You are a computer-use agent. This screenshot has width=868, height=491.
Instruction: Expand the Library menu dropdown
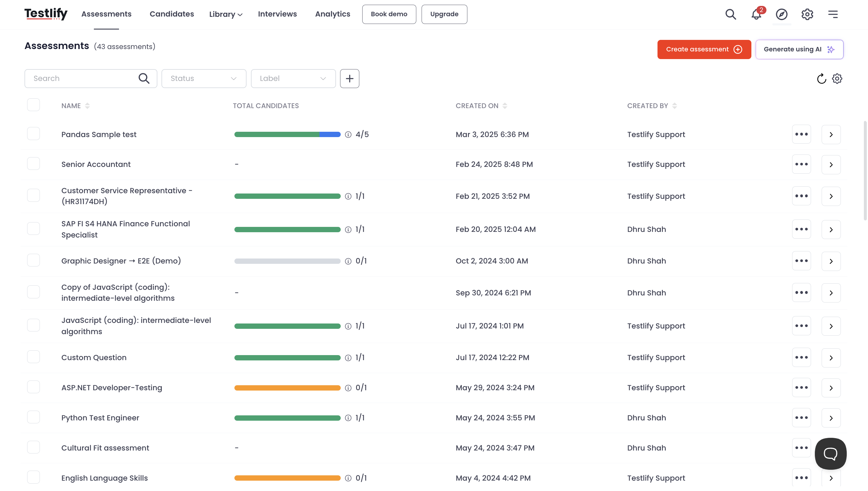[226, 14]
